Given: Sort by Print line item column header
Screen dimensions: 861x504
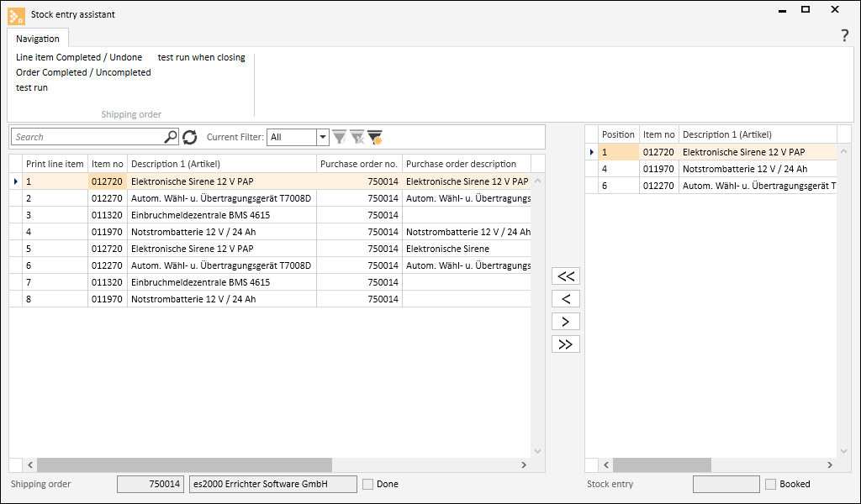Looking at the screenshot, I should (x=55, y=164).
